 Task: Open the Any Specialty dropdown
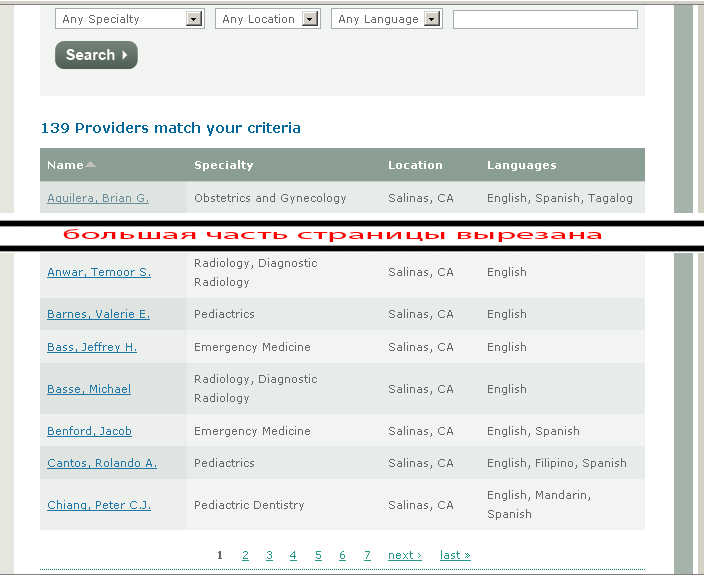pos(129,19)
